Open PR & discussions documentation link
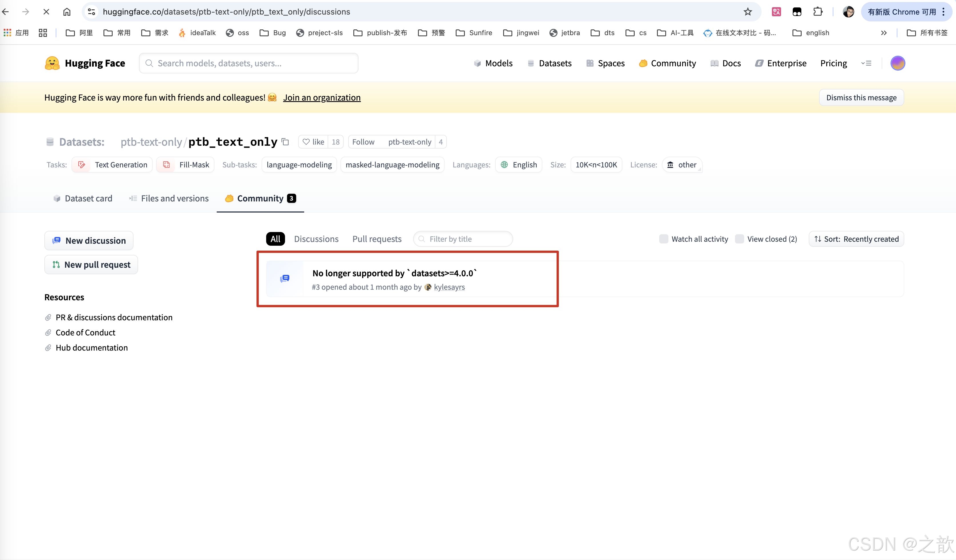This screenshot has width=956, height=560. coord(114,317)
